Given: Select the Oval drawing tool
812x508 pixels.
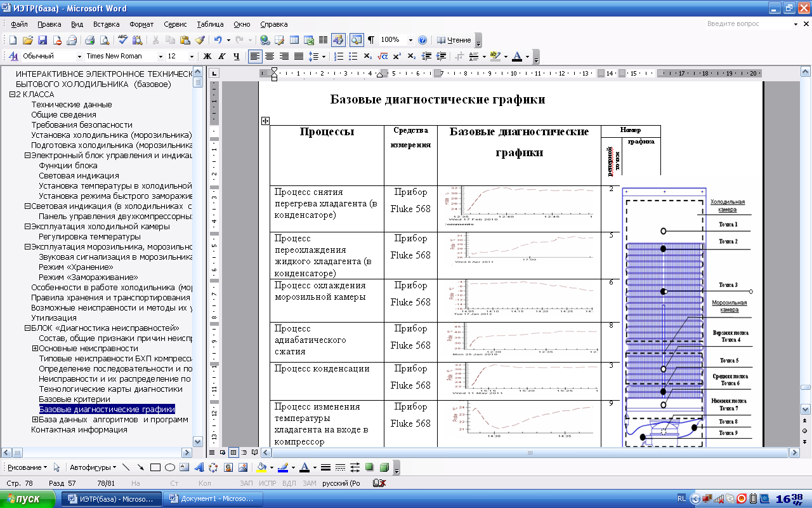Looking at the screenshot, I should [170, 468].
